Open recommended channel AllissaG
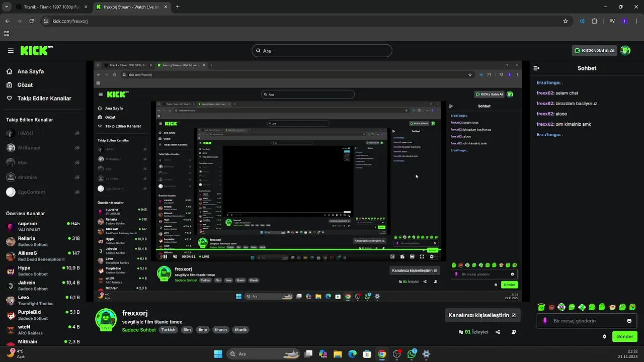 (x=43, y=256)
